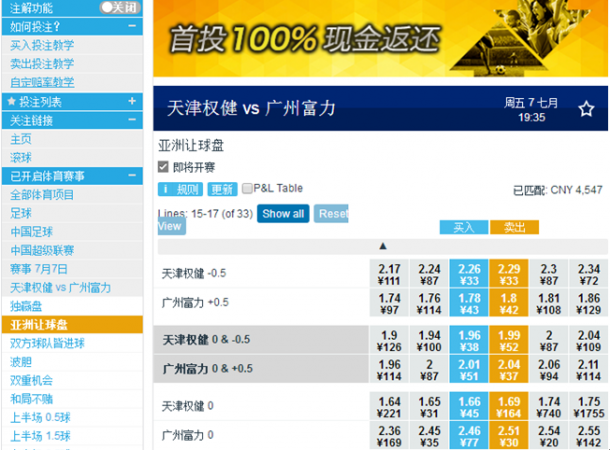The width and height of the screenshot is (610, 450).
Task: Click the 2.11 ¥114 odds cell
Action: click(588, 369)
